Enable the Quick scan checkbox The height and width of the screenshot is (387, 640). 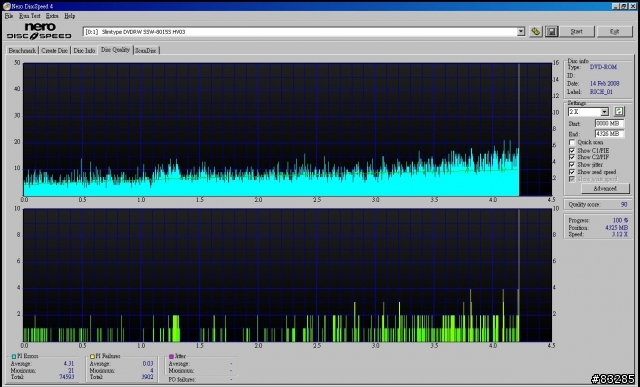(x=572, y=142)
